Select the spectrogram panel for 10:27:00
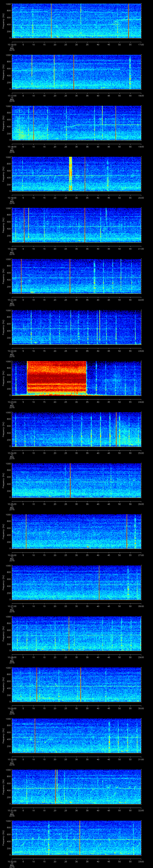The image size is (153, 868). (76, 582)
